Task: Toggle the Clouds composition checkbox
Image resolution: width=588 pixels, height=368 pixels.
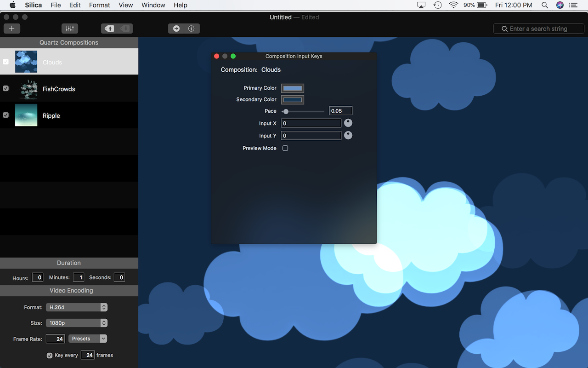Action: coord(6,62)
